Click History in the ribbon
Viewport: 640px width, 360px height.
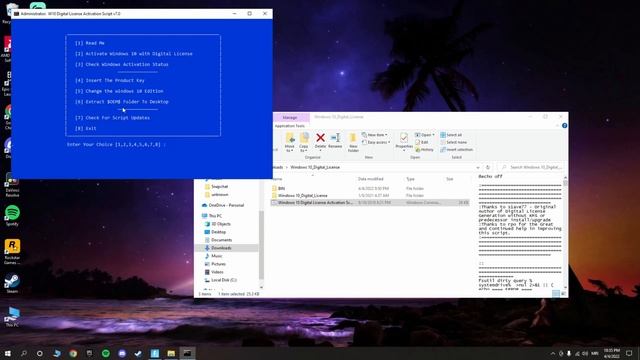point(424,149)
